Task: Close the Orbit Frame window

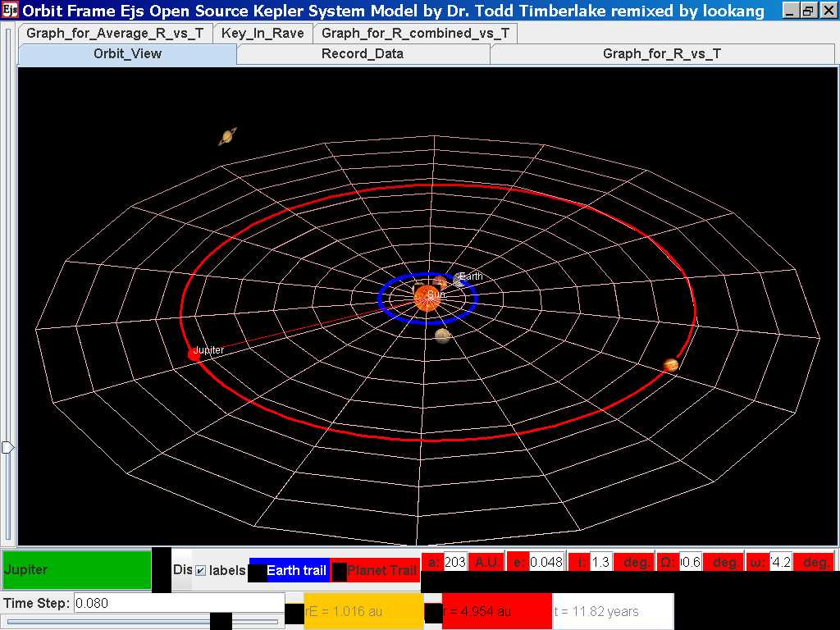Action: (829, 10)
